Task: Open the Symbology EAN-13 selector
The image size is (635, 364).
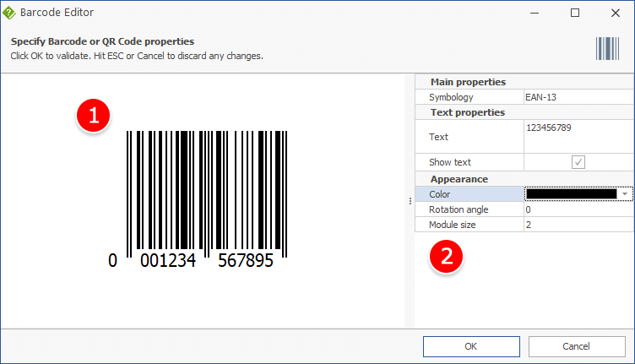Action: pyautogui.click(x=578, y=97)
